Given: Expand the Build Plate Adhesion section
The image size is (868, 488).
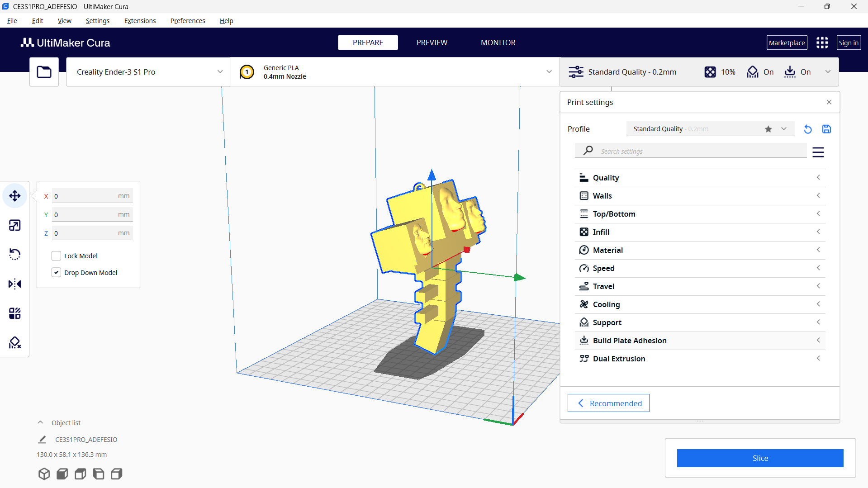Looking at the screenshot, I should tap(700, 341).
